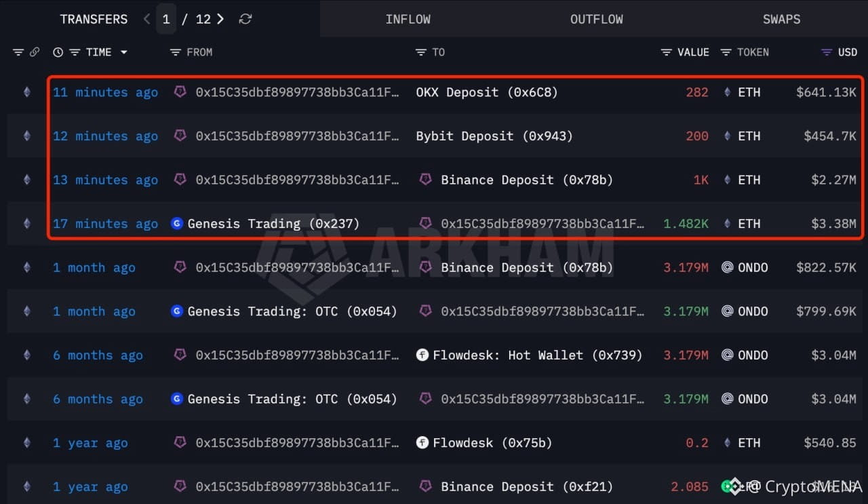Click sender address icon in 12 minutes ago row
The image size is (868, 504).
pos(180,135)
